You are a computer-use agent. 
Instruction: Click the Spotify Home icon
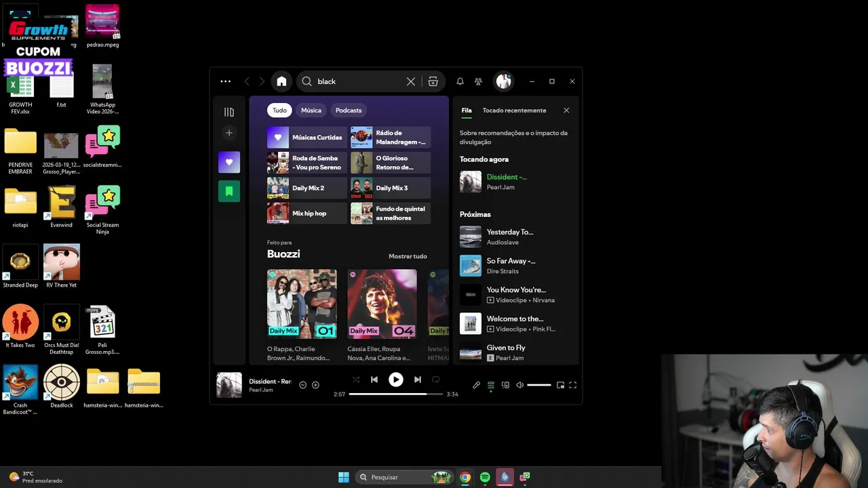click(x=281, y=81)
